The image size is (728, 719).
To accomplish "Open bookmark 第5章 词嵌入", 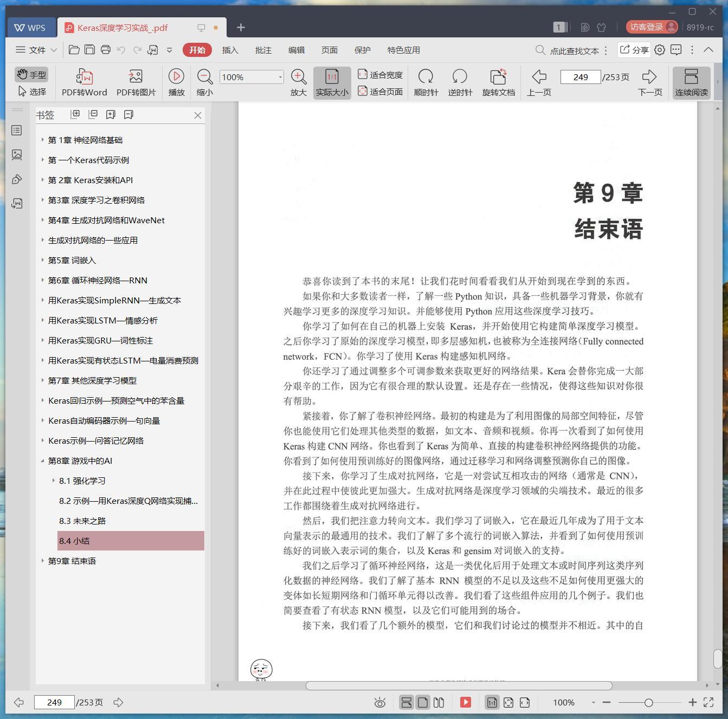I will pyautogui.click(x=72, y=260).
